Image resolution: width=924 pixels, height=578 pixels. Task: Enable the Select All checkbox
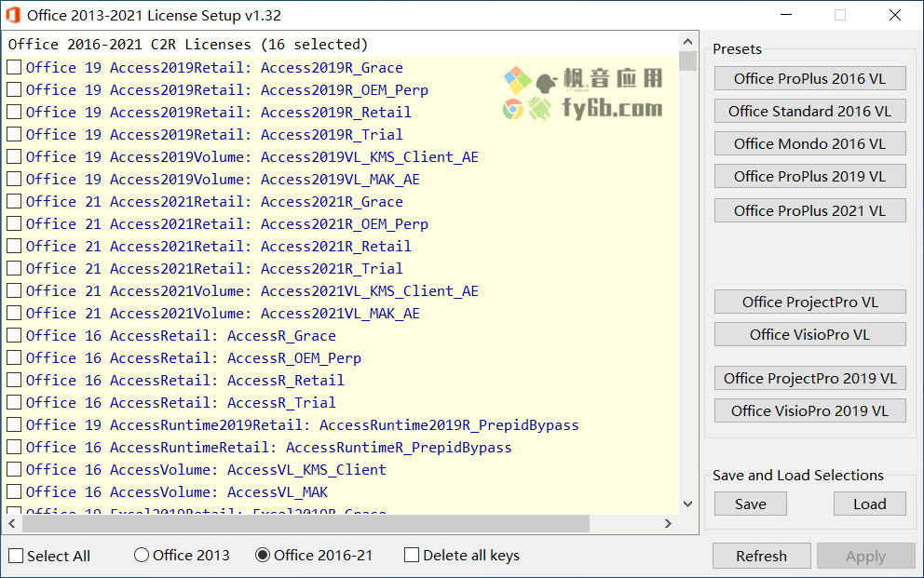pos(17,557)
